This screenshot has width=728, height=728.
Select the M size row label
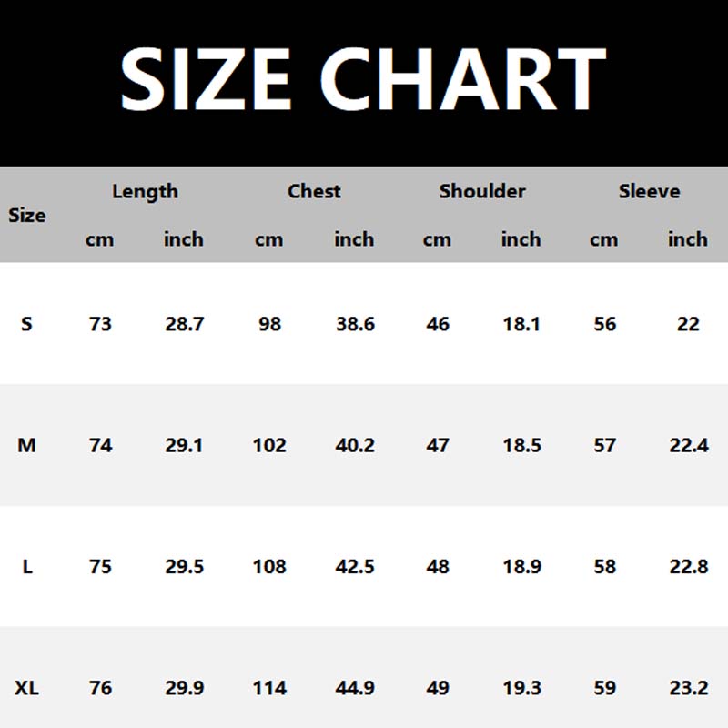(26, 446)
